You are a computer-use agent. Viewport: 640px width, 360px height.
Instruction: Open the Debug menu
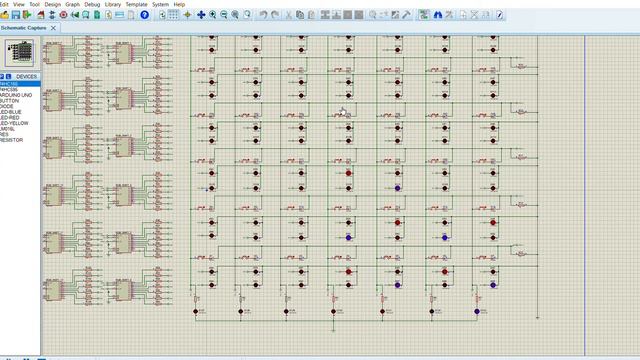tap(92, 4)
